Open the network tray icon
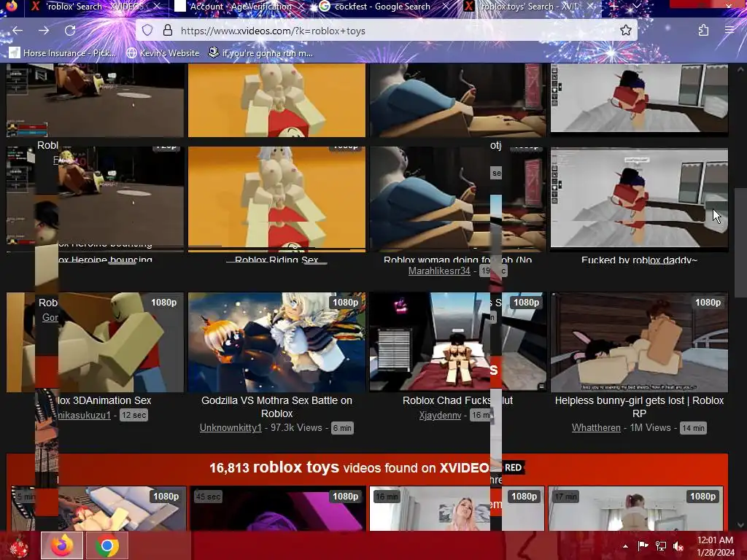 tap(661, 546)
